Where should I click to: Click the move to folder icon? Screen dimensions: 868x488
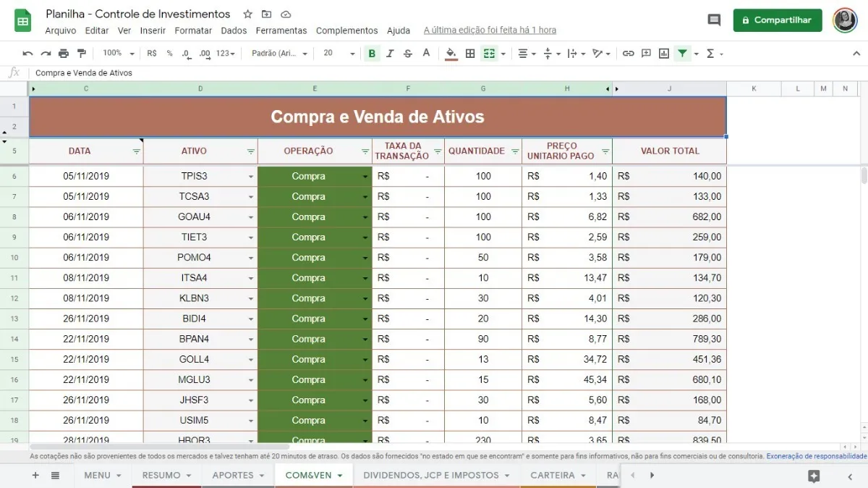coord(267,14)
